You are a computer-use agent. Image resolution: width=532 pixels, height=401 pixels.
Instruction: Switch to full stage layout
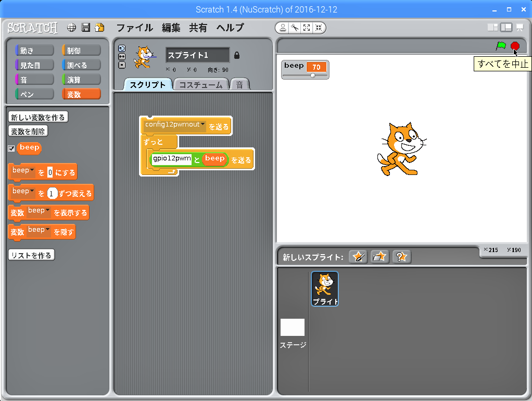506,28
